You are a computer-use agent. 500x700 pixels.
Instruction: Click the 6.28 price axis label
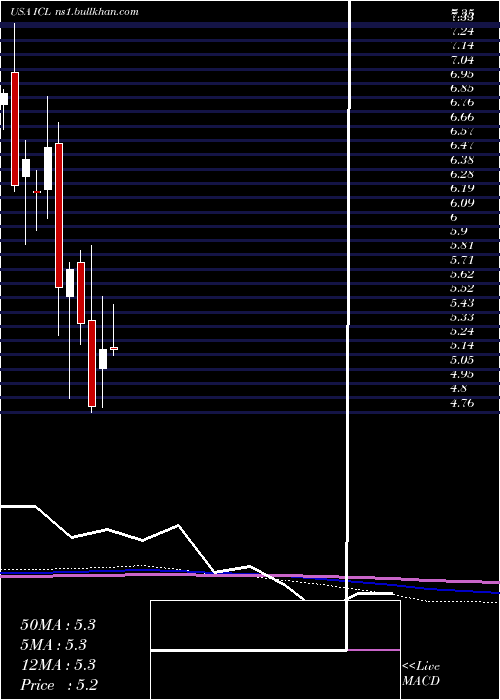coord(462,174)
